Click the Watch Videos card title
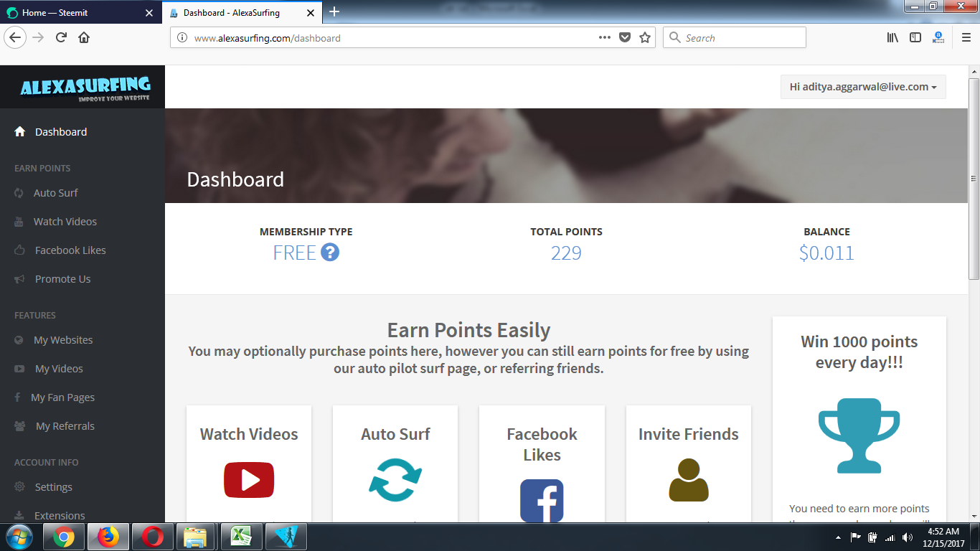The height and width of the screenshot is (551, 980). click(x=249, y=434)
